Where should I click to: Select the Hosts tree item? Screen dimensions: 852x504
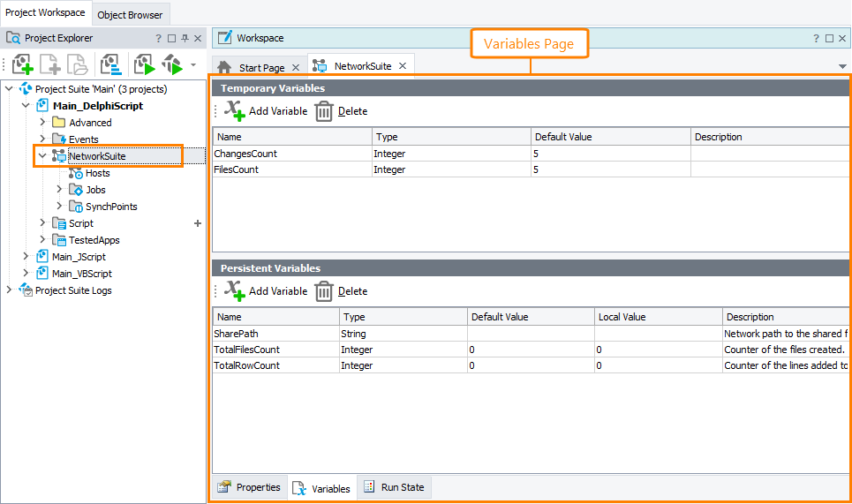point(97,173)
